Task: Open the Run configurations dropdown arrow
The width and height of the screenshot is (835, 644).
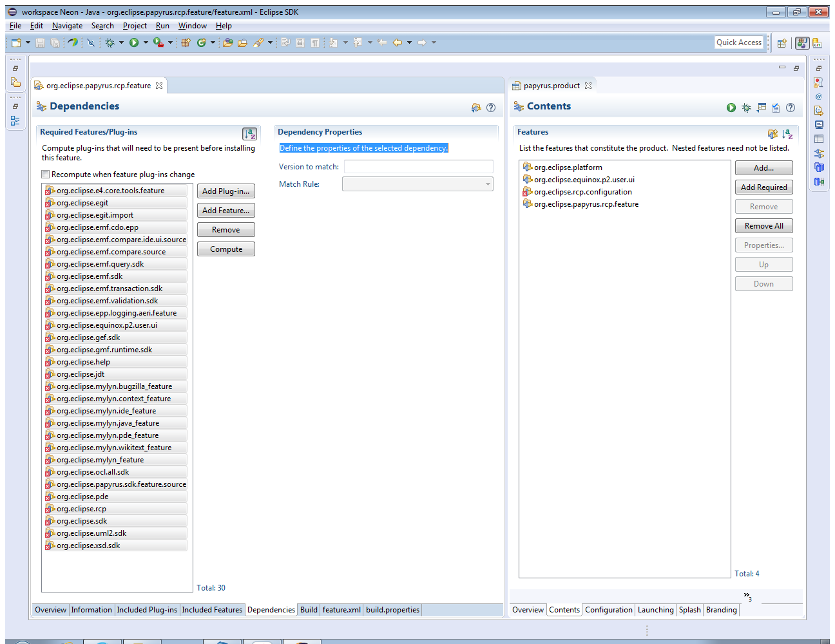Action: coord(146,43)
